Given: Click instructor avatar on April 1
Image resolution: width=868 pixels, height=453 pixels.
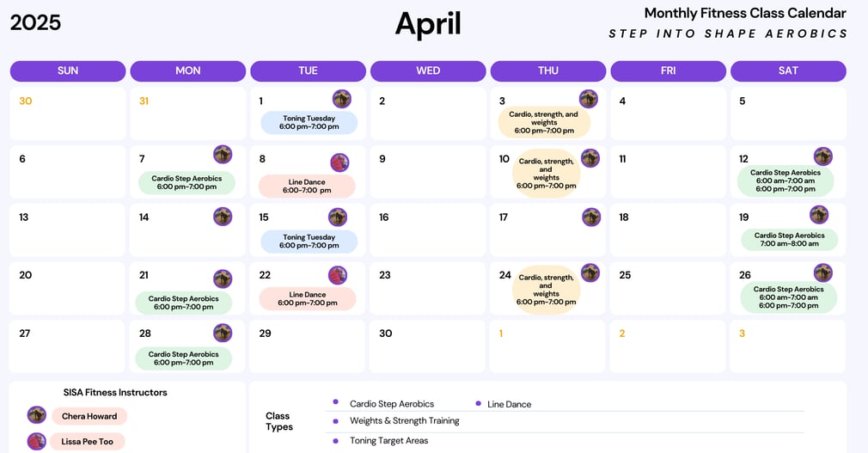Looking at the screenshot, I should coord(341,99).
